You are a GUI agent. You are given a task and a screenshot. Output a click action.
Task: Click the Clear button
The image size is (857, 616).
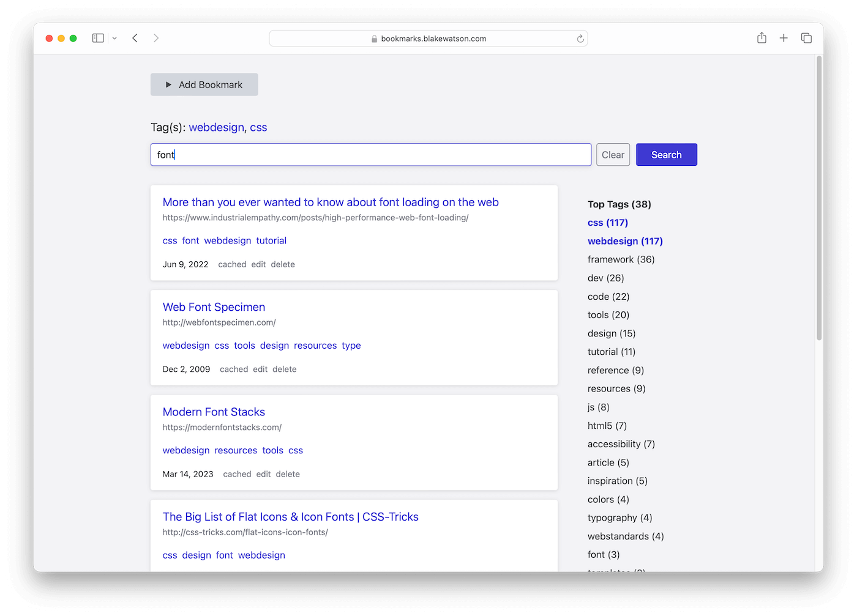tap(613, 155)
